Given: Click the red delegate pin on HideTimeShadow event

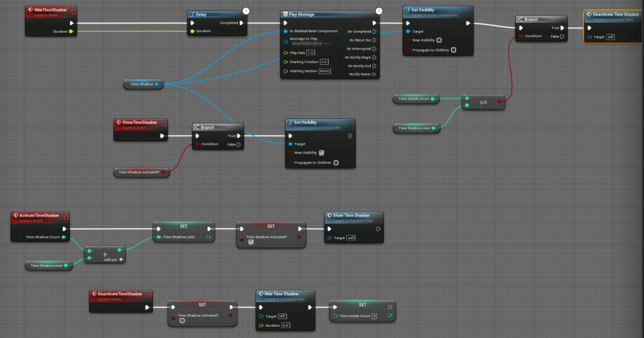Looking at the screenshot, I should pyautogui.click(x=74, y=11).
